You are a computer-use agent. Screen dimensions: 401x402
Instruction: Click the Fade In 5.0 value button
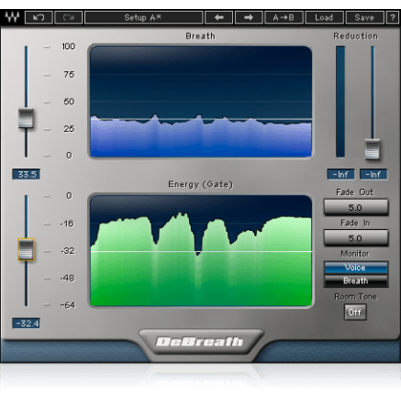[x=356, y=238]
